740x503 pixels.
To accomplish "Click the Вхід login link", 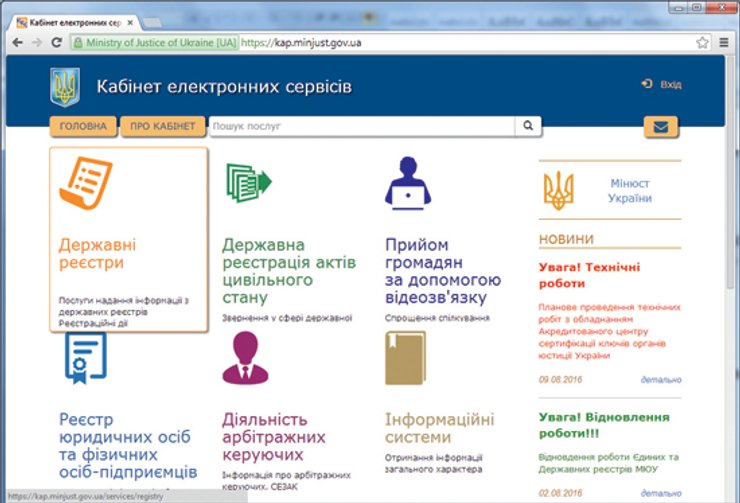I will [662, 85].
